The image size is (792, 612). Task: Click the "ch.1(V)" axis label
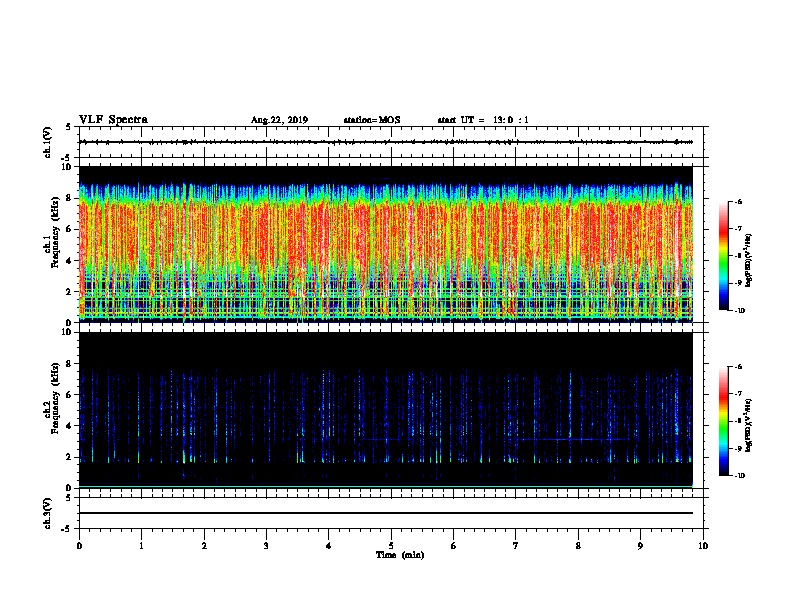[48, 142]
